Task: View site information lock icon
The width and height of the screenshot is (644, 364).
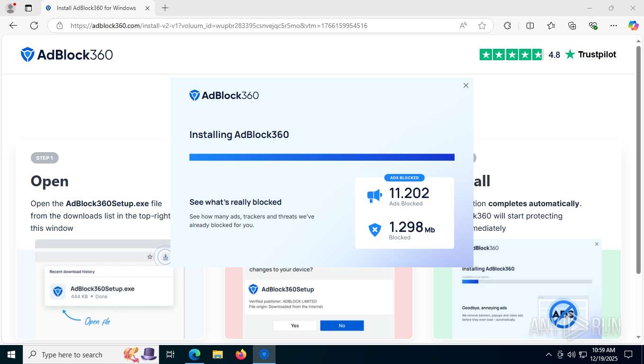Action: [60, 26]
